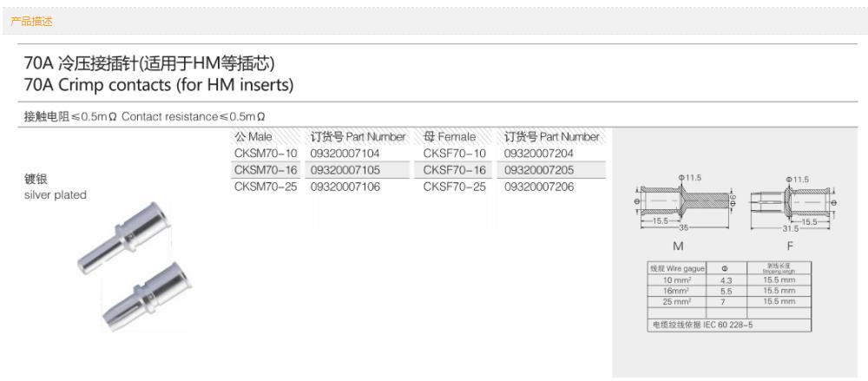Open the 产品描述 tab
This screenshot has width=868, height=381.
pyautogui.click(x=31, y=22)
